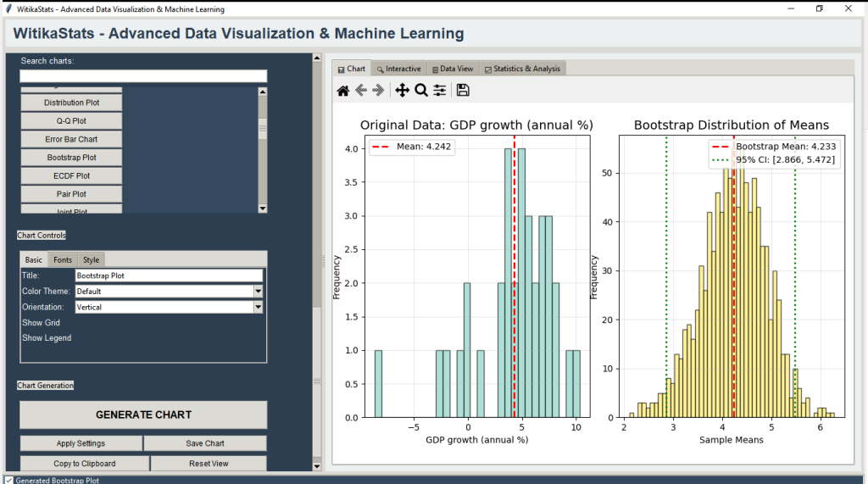
Task: Choose ECDF Plot chart type
Action: pos(71,175)
